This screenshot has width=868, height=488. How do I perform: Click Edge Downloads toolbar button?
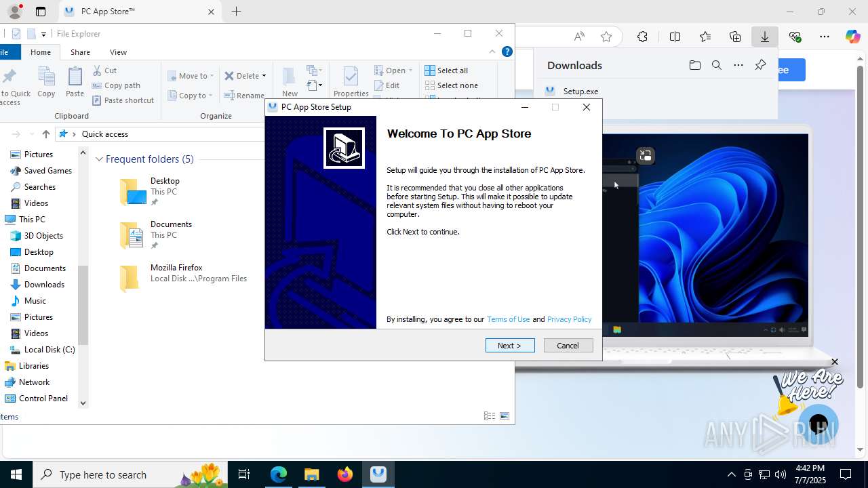tap(765, 37)
